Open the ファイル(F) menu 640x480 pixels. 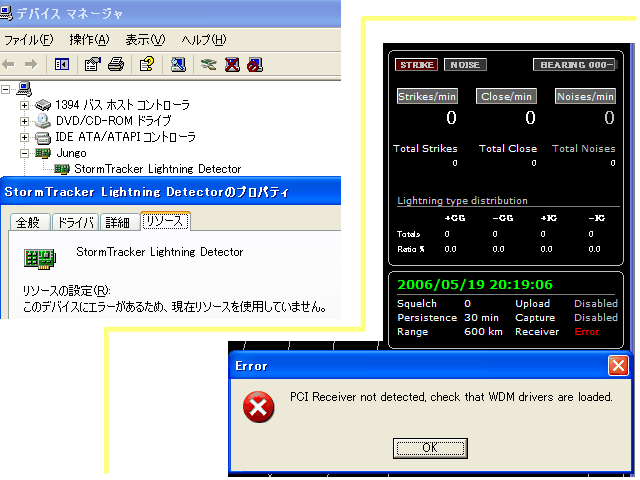(x=29, y=40)
